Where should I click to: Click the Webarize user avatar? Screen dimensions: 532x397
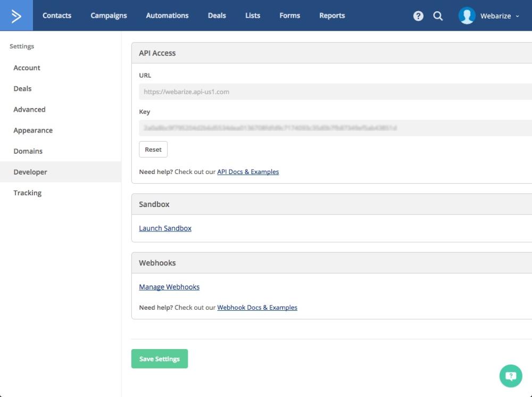pos(467,15)
